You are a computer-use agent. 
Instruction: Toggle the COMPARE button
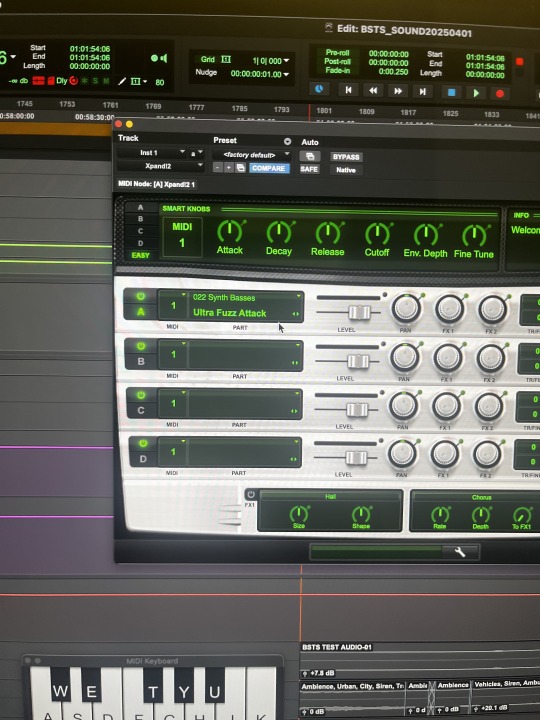(269, 169)
